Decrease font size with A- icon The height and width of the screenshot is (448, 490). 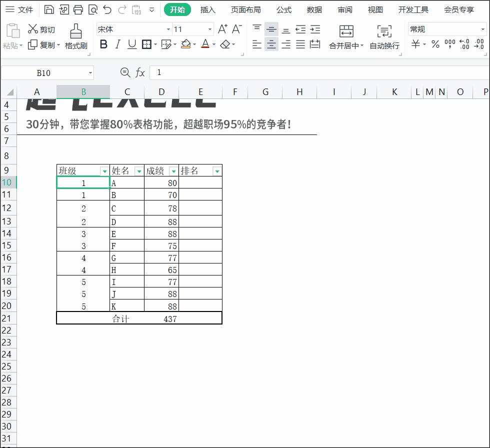click(x=237, y=29)
